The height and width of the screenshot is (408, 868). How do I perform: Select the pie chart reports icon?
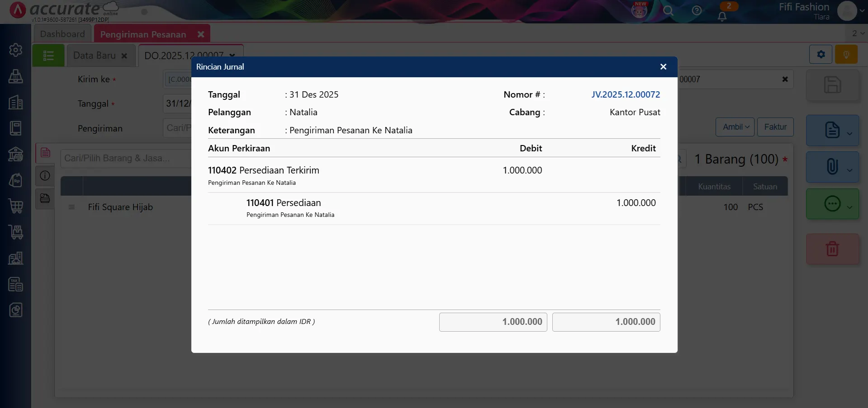pos(16,310)
